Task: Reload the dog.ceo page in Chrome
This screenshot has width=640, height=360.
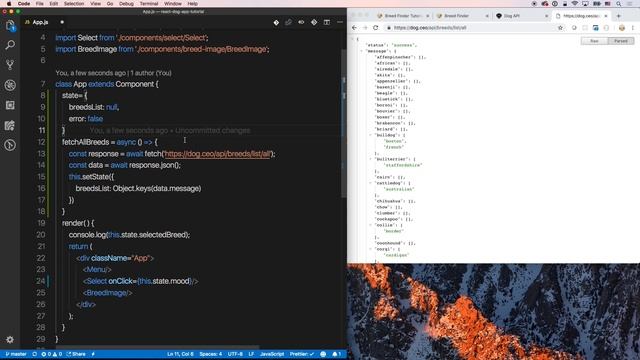Action: (376, 28)
